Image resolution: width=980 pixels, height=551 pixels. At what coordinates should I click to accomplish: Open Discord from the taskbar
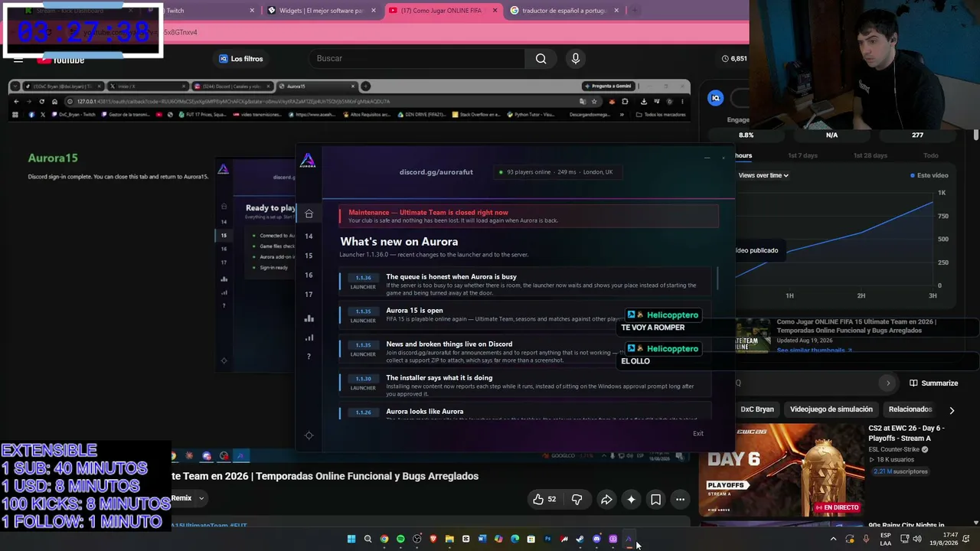coord(596,539)
